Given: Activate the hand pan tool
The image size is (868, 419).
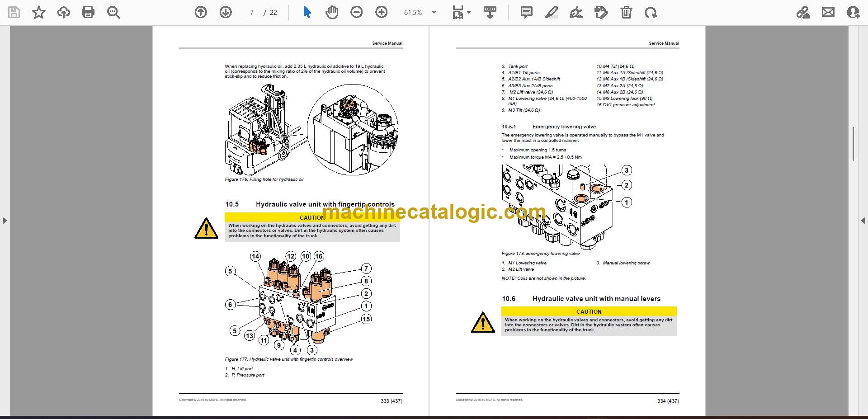Looking at the screenshot, I should pos(332,12).
